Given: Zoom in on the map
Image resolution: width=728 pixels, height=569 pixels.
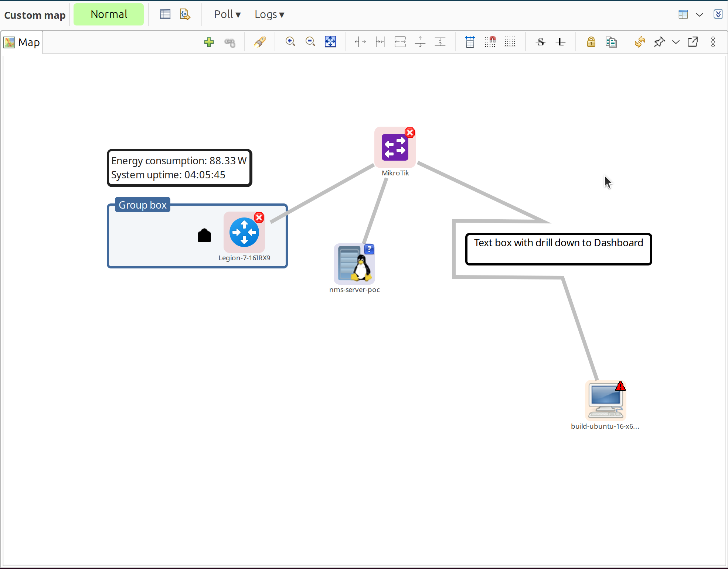Looking at the screenshot, I should coord(290,42).
